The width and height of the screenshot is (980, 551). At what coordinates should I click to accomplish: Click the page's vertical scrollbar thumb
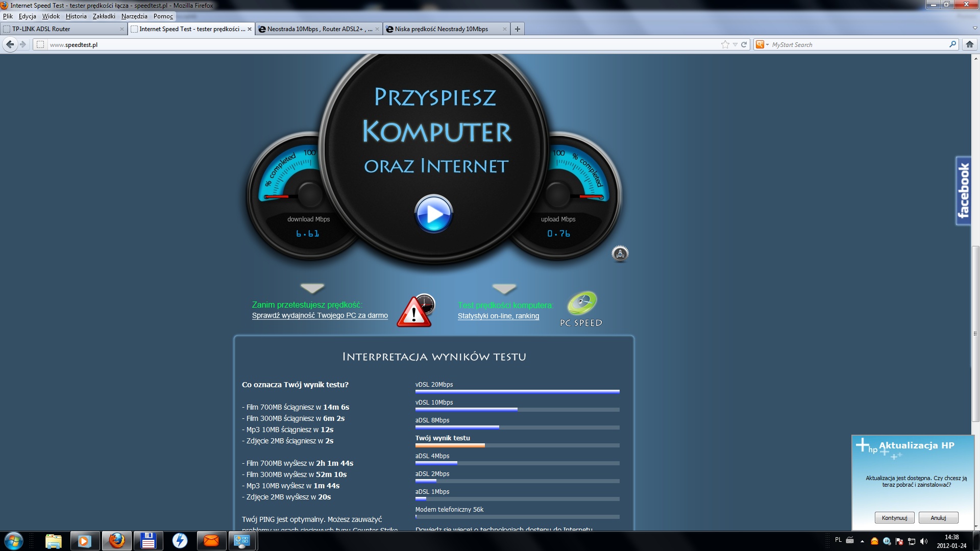975,334
